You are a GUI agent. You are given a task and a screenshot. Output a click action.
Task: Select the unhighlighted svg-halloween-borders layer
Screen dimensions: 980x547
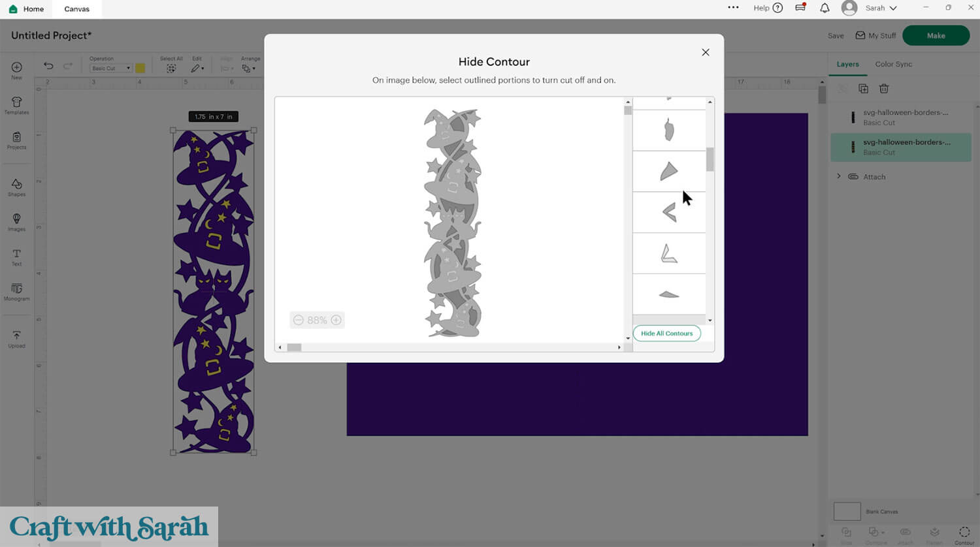(901, 117)
